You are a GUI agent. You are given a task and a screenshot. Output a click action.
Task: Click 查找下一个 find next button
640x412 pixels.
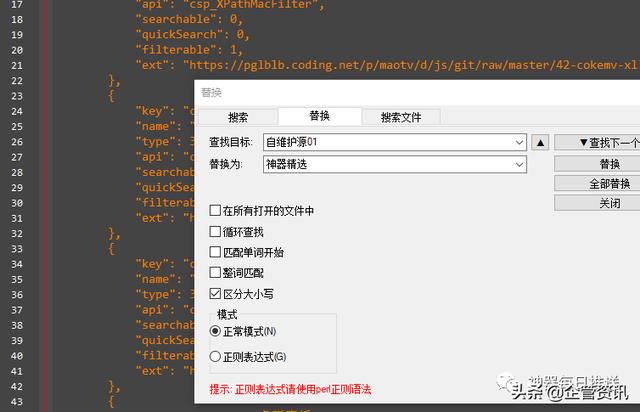tap(597, 142)
